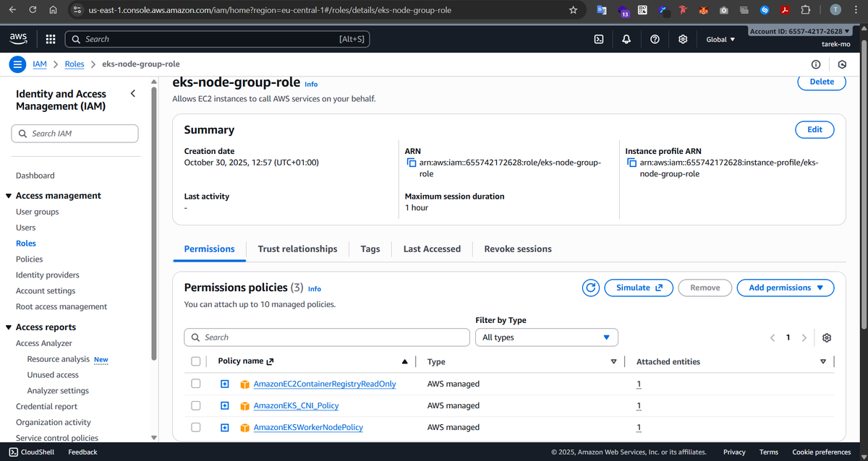Copy the instance profile ARN
This screenshot has width=868, height=461.
click(x=632, y=163)
